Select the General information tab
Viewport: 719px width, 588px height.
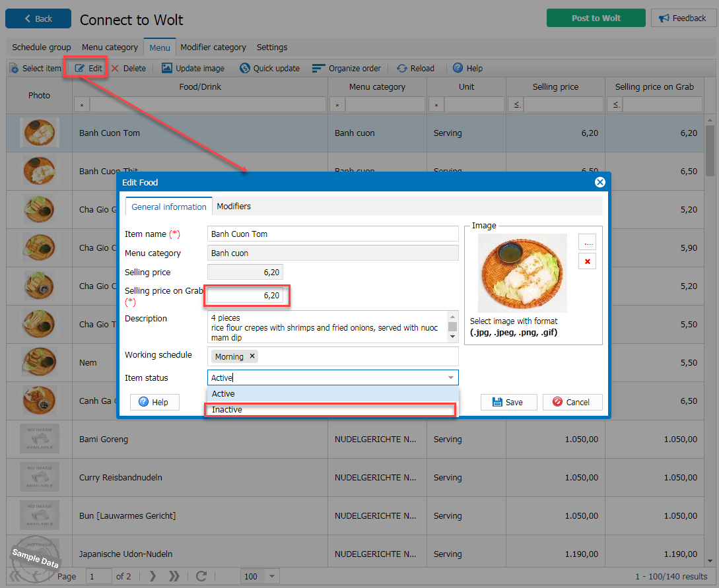point(169,207)
